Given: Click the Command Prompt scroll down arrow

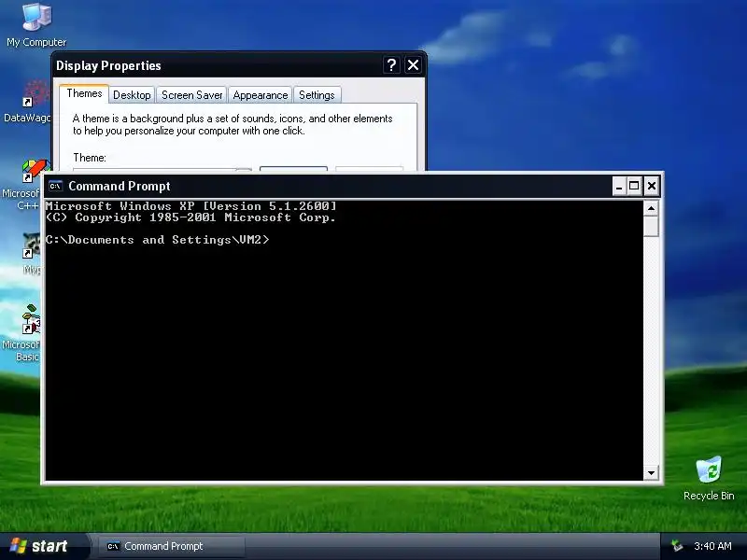Looking at the screenshot, I should coord(651,473).
